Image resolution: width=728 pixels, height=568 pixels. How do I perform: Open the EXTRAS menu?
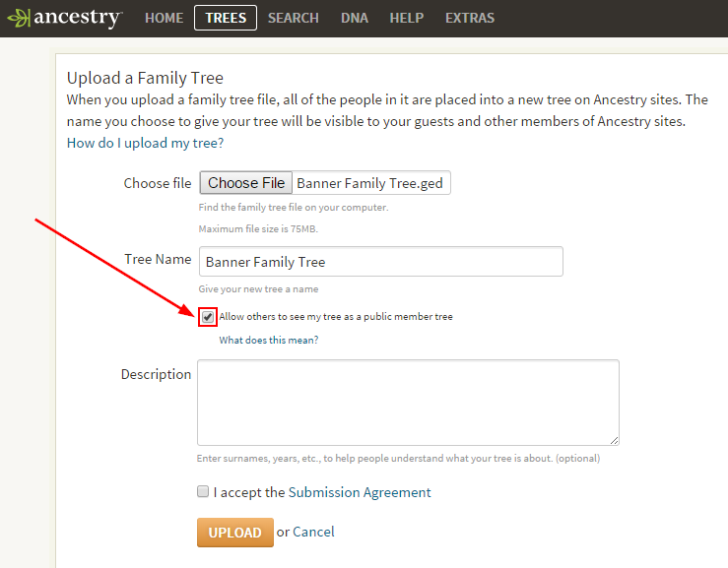coord(470,18)
